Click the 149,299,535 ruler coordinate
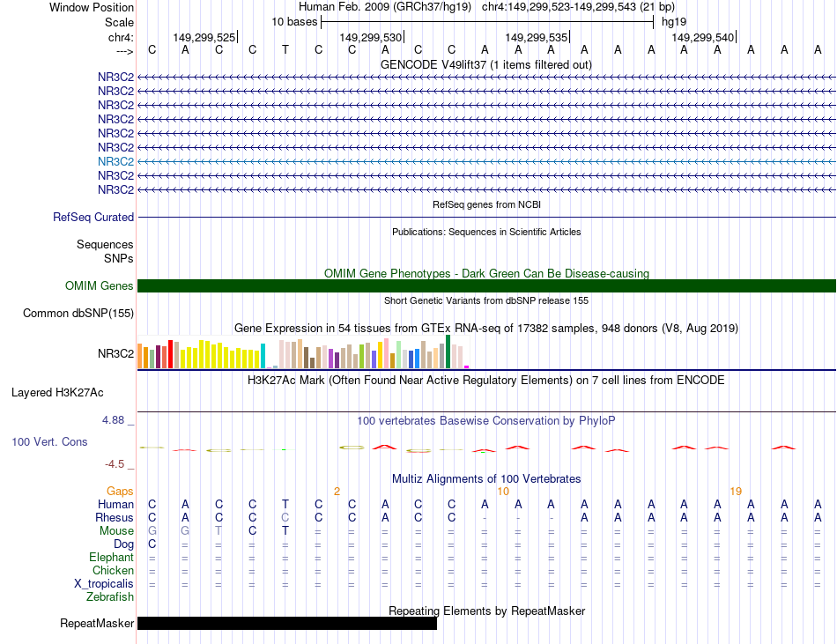This screenshot has height=644, width=837. [536, 37]
